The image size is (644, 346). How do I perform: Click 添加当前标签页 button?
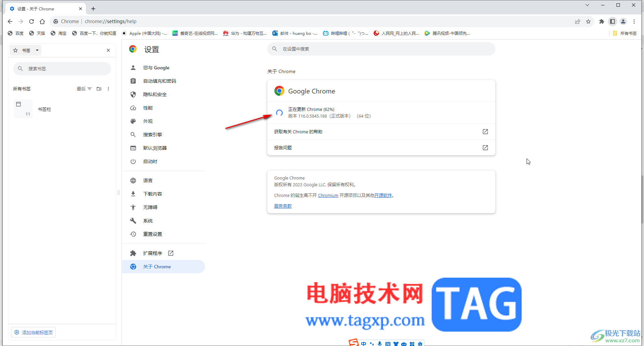point(34,332)
